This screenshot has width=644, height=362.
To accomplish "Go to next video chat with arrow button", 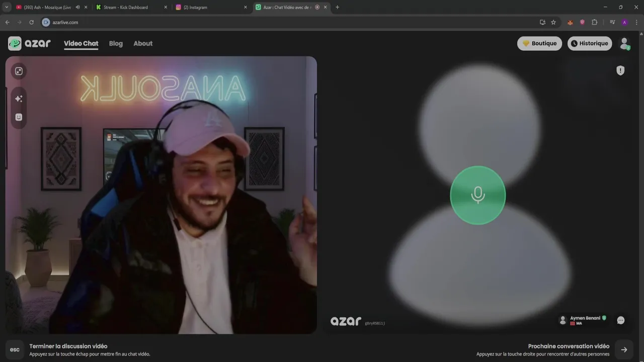I will (624, 349).
